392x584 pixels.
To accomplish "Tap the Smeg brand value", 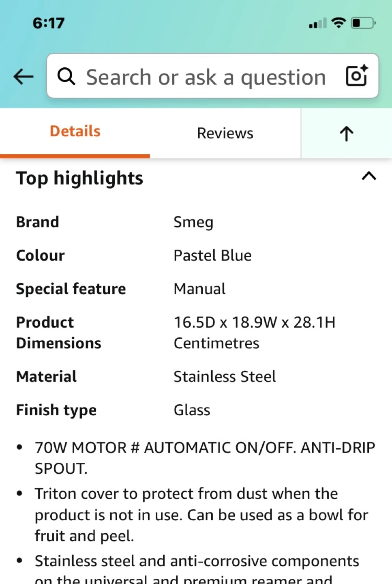I will 193,222.
